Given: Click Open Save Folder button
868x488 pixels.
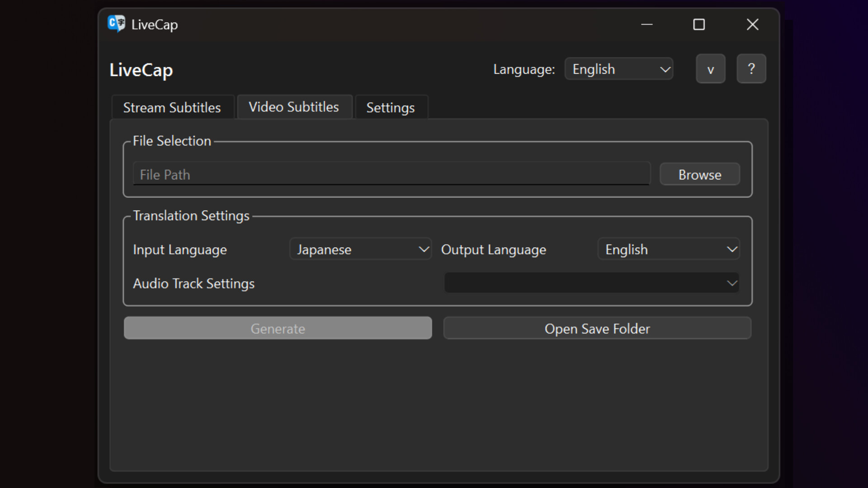Looking at the screenshot, I should click(x=597, y=328).
